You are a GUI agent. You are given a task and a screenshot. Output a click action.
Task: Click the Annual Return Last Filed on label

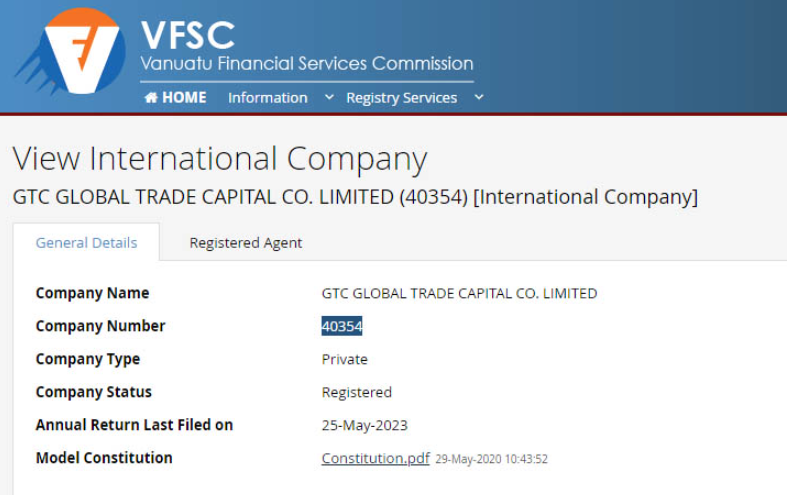coord(134,425)
